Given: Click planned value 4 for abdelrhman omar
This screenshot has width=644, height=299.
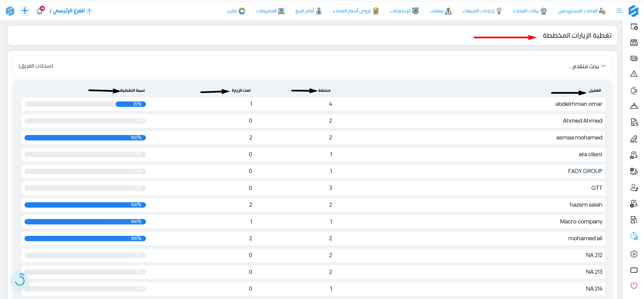Looking at the screenshot, I should click(x=331, y=104).
